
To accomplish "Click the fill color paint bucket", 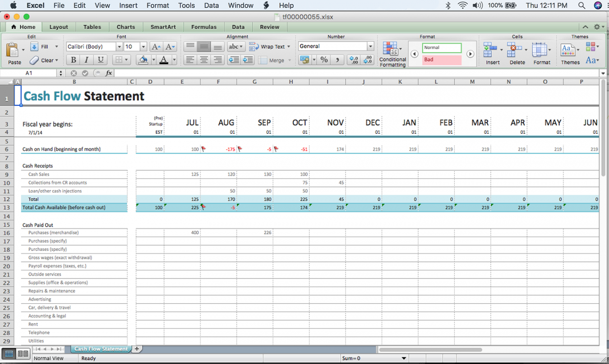I will (143, 60).
